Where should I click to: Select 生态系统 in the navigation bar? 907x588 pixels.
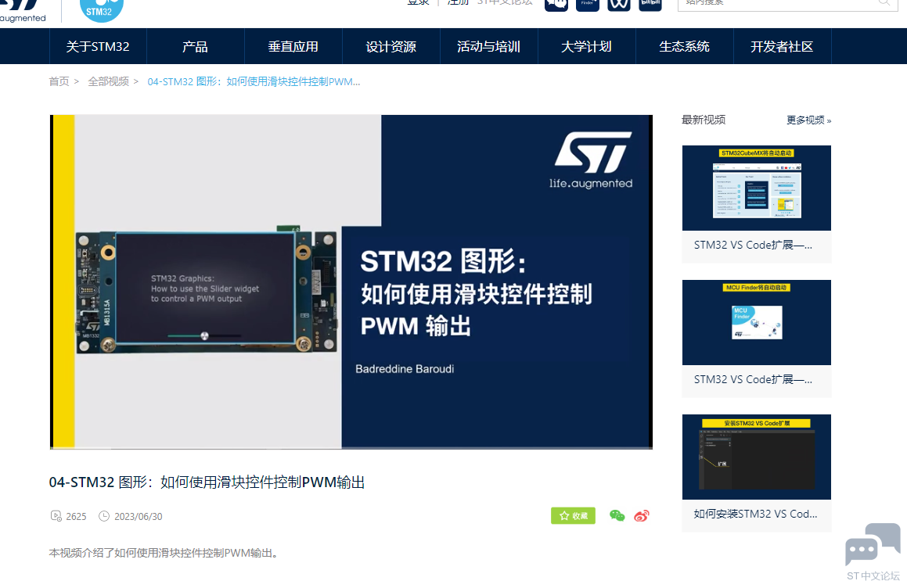(x=684, y=46)
